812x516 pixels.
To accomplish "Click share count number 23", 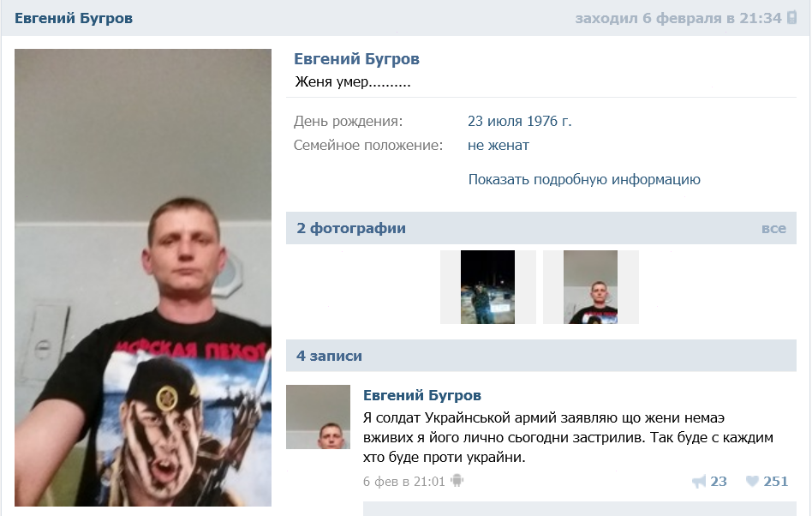I will click(719, 482).
